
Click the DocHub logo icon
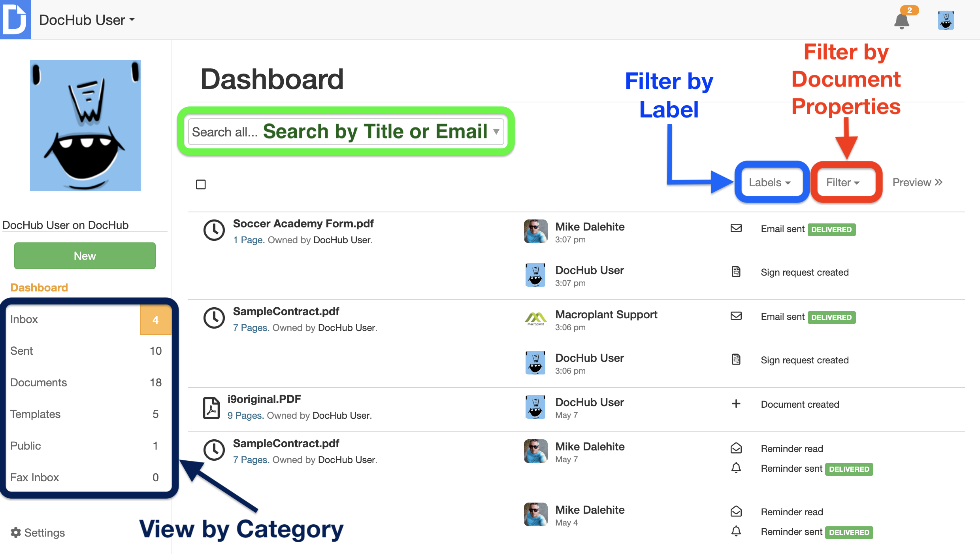click(x=15, y=19)
